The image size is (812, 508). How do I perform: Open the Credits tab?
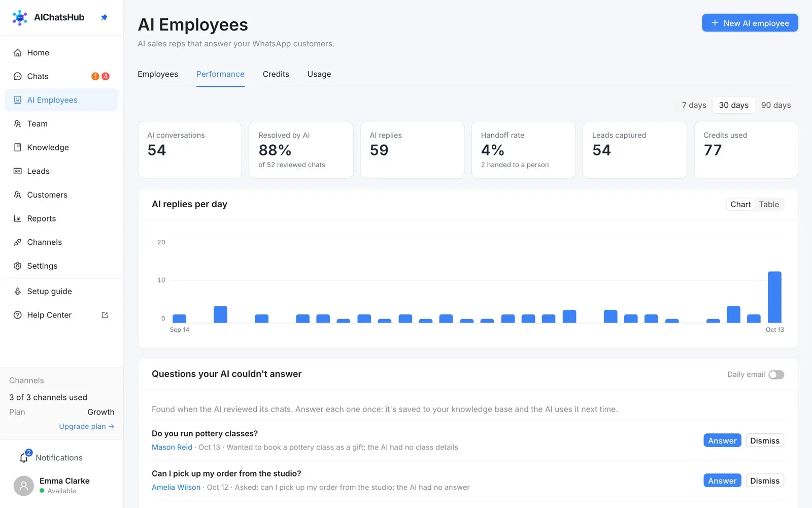[x=276, y=74]
